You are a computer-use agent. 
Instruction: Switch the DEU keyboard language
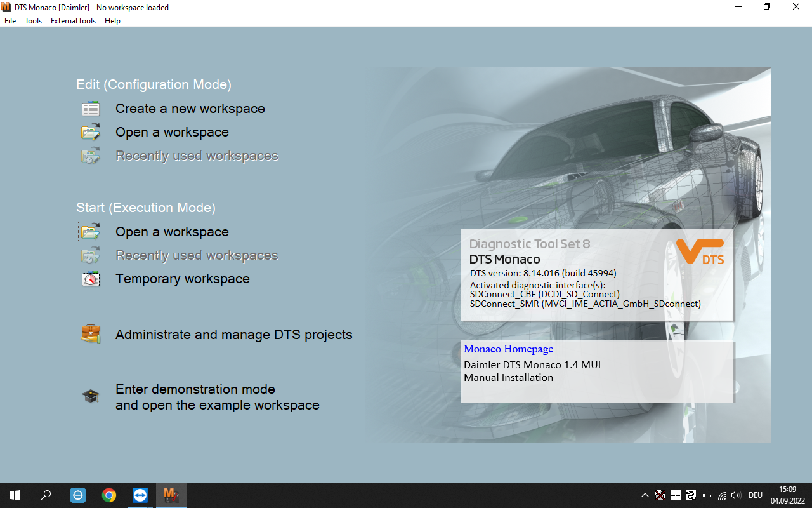[756, 495]
